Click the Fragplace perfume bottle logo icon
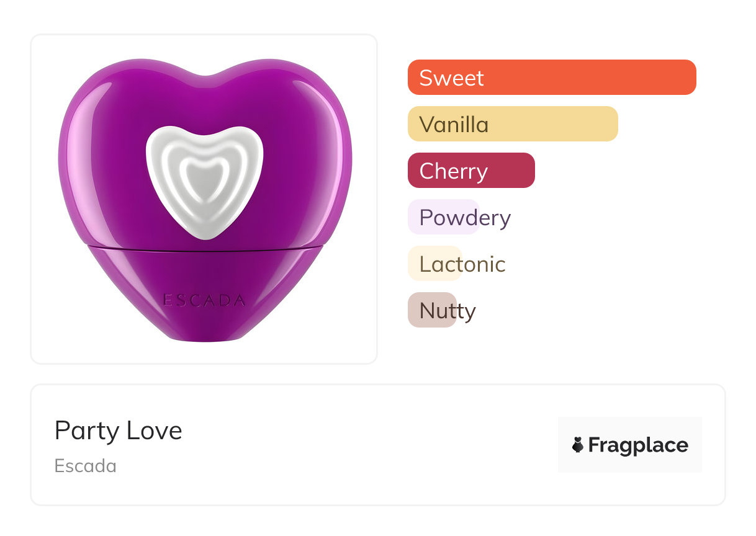 tap(578, 445)
